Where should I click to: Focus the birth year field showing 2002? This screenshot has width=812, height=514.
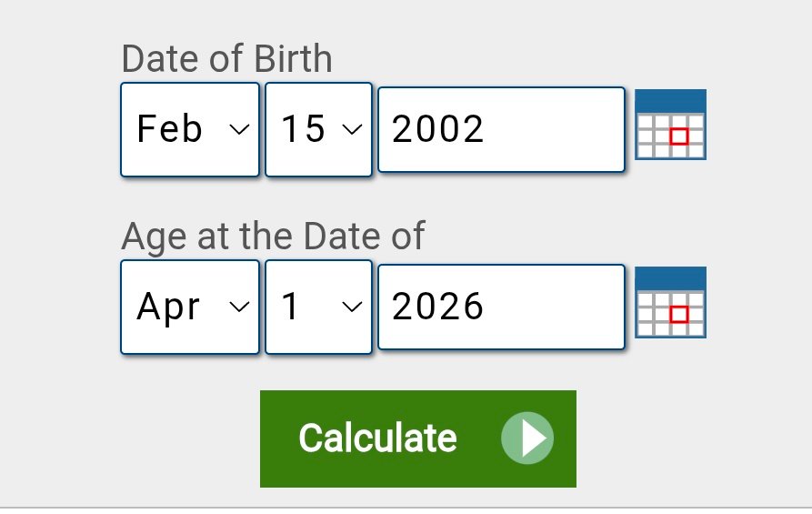pyautogui.click(x=501, y=129)
